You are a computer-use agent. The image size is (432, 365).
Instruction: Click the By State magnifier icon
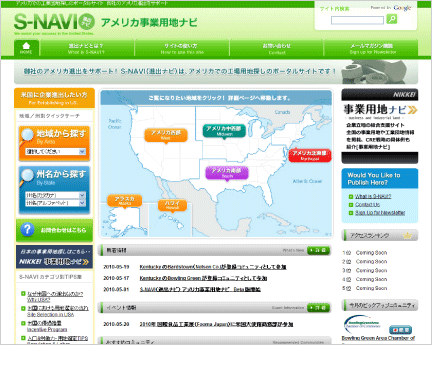[x=27, y=177]
